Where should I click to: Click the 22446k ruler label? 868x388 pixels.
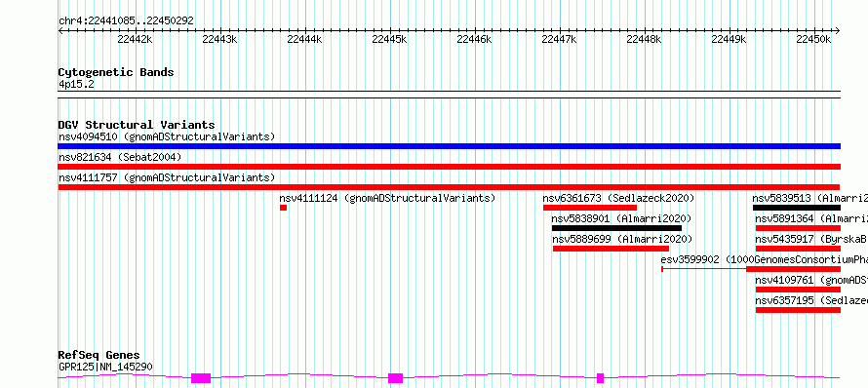coord(474,39)
